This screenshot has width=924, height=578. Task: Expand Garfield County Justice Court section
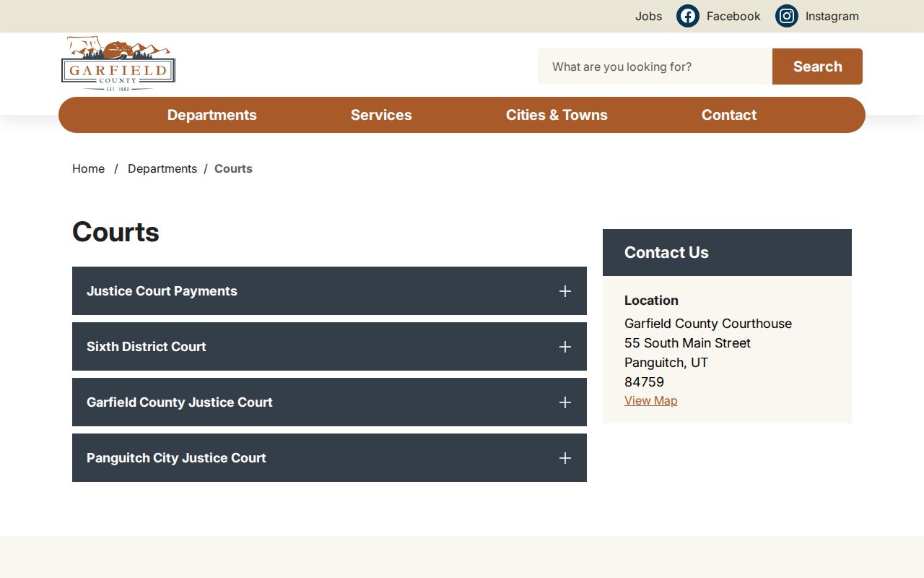tap(329, 402)
